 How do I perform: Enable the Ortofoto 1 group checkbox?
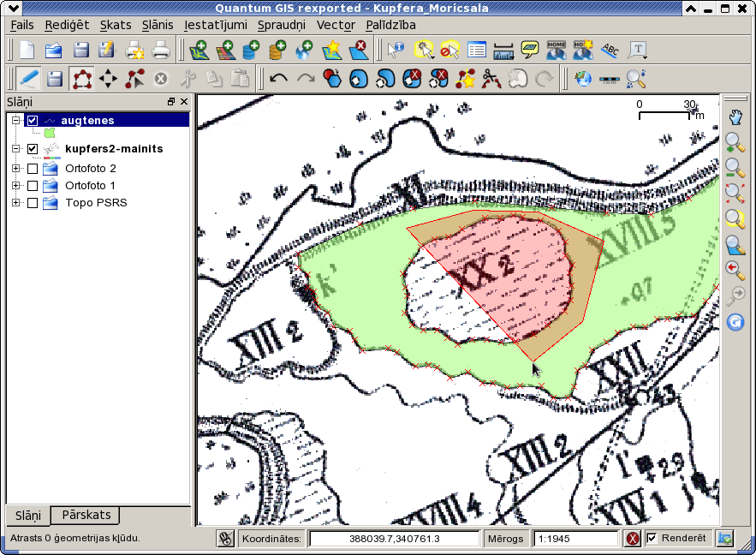click(33, 185)
